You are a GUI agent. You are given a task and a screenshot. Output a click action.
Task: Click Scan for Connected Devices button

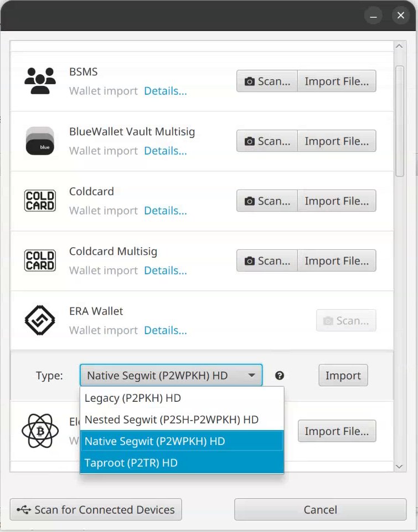click(96, 509)
